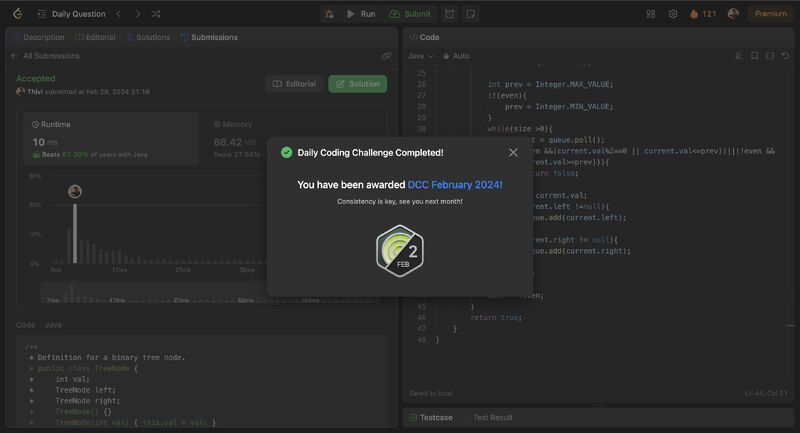Open the DCC February 2024 link

(x=455, y=185)
